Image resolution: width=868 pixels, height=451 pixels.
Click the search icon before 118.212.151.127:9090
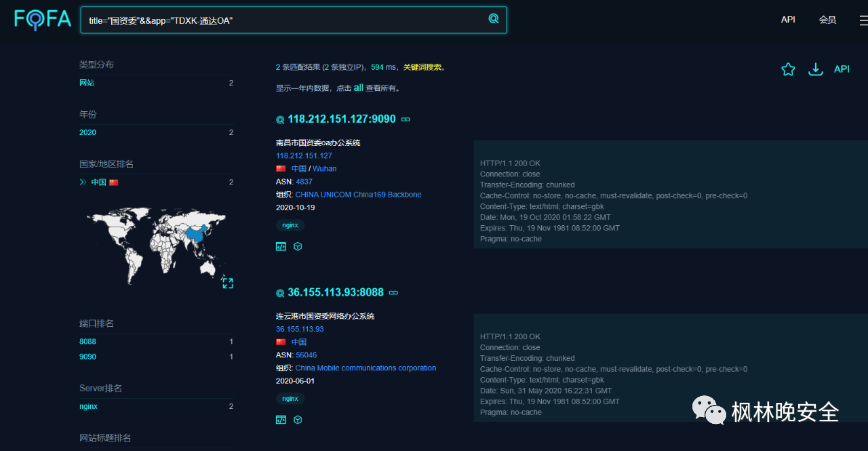click(x=280, y=120)
